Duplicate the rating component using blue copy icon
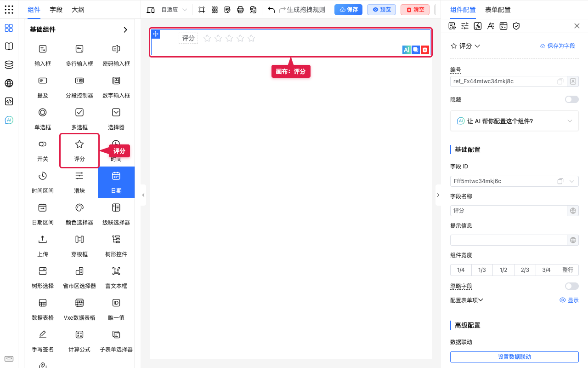Screen dimensions: 588x368 coord(416,50)
